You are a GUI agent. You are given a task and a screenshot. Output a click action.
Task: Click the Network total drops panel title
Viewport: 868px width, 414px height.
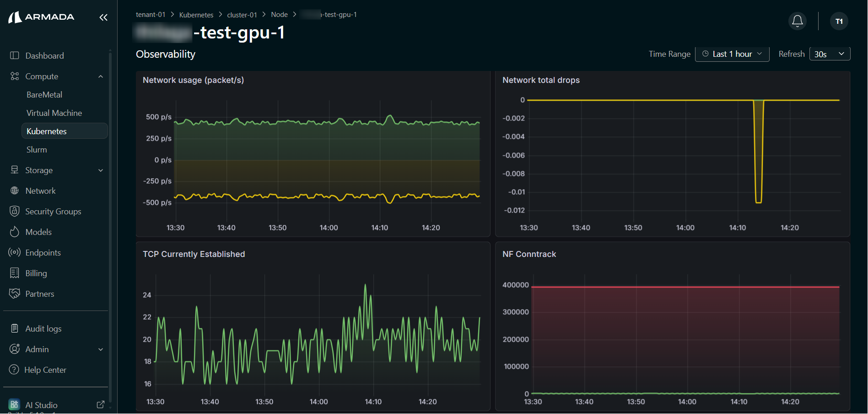coord(541,80)
